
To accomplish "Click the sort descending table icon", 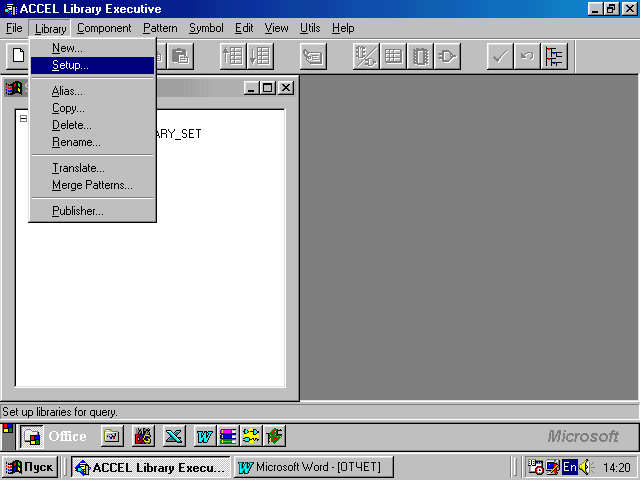I will pos(260,56).
